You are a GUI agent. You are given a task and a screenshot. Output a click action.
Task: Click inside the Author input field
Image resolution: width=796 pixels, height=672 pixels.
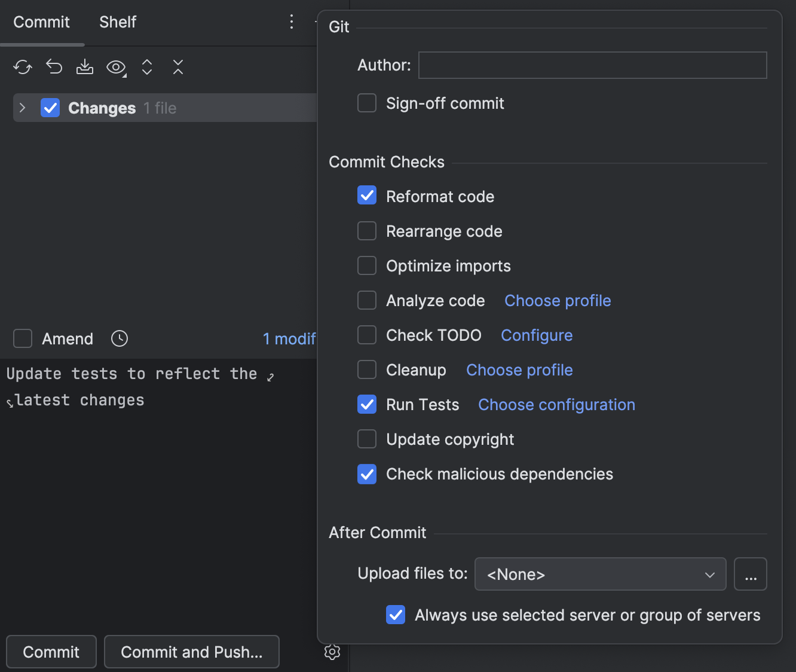coord(592,65)
